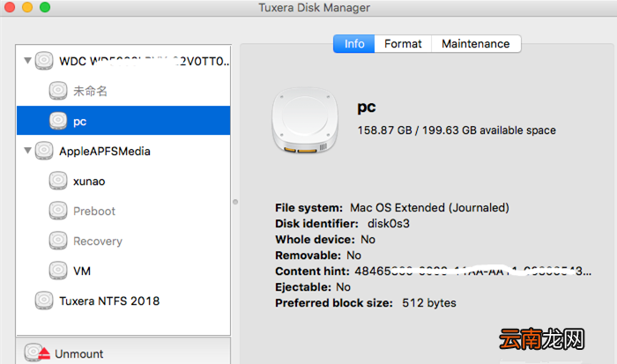Select the pc volume row
This screenshot has width=617, height=364.
[x=123, y=121]
